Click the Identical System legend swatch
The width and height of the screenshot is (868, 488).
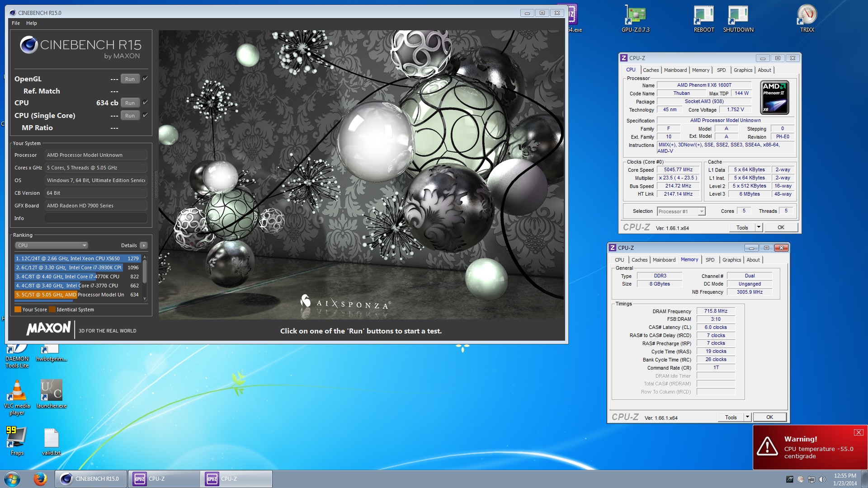(52, 310)
